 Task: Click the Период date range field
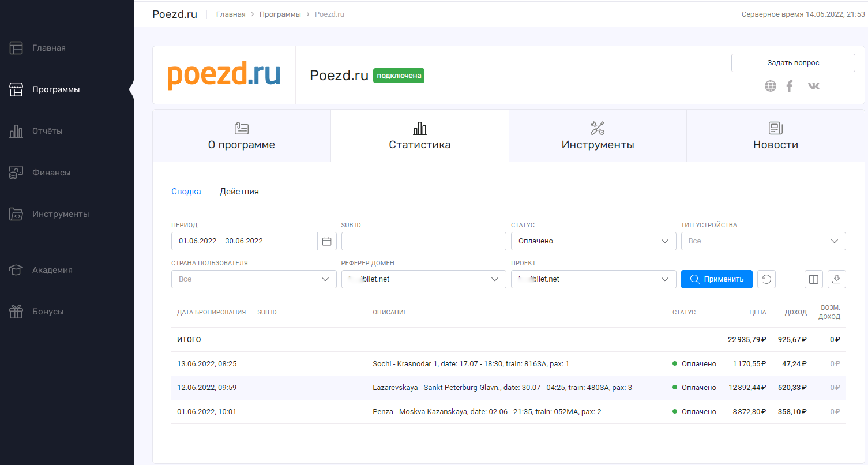tap(245, 241)
